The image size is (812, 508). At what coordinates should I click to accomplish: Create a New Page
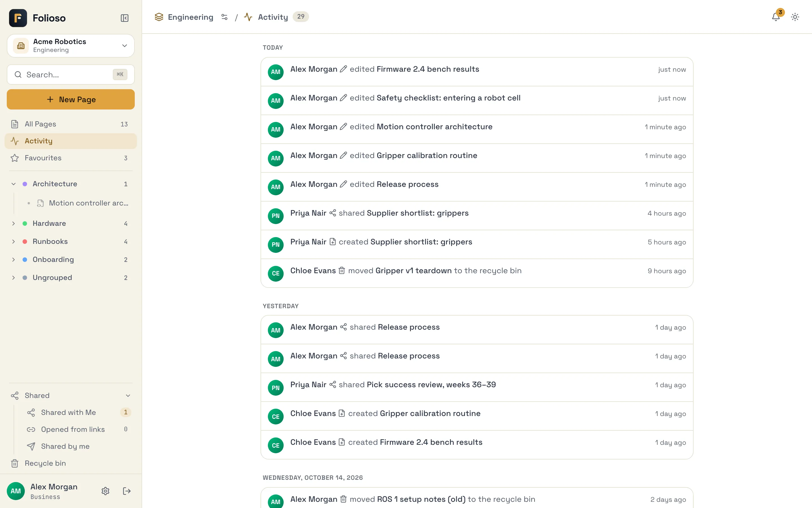tap(71, 99)
